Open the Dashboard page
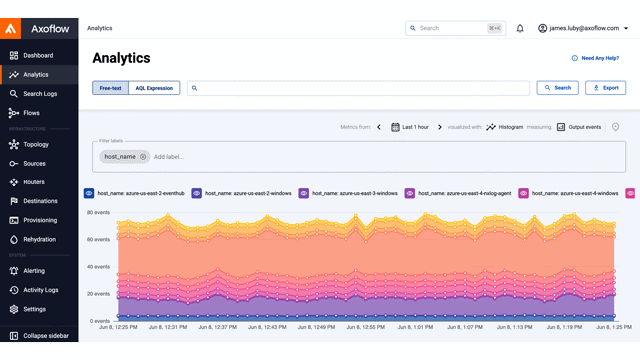This screenshot has width=640, height=360. (39, 56)
